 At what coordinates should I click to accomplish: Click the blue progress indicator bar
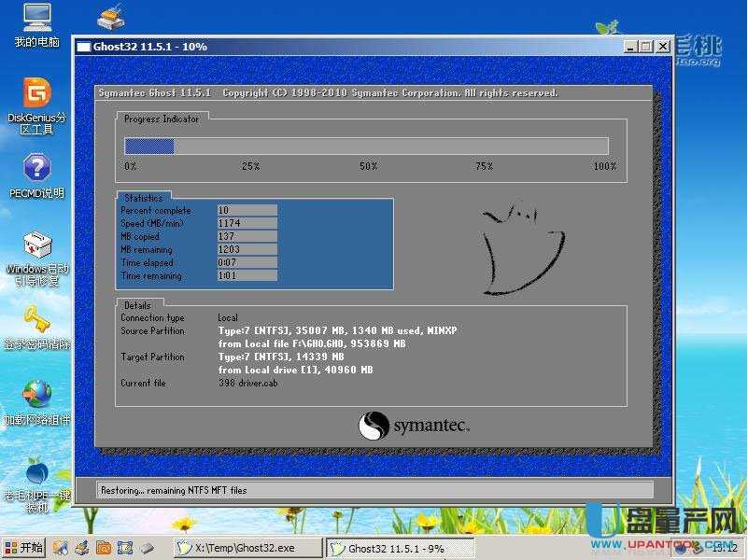point(149,146)
